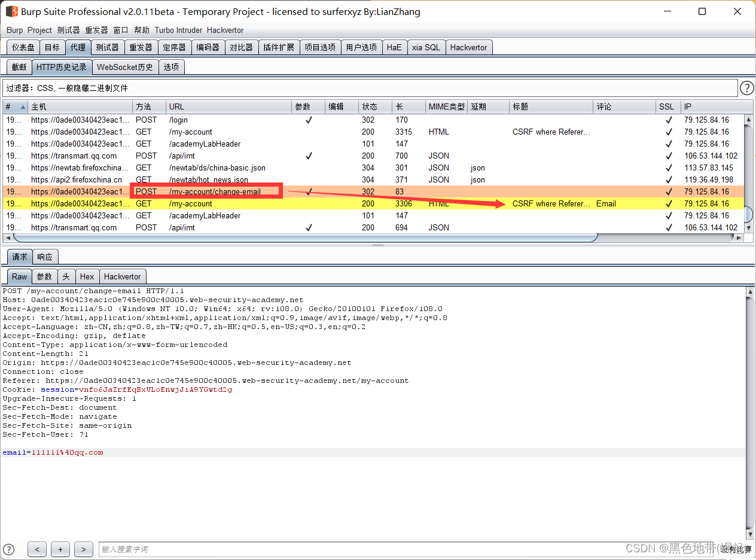
Task: Switch to the 对比器 tab
Action: click(x=242, y=47)
